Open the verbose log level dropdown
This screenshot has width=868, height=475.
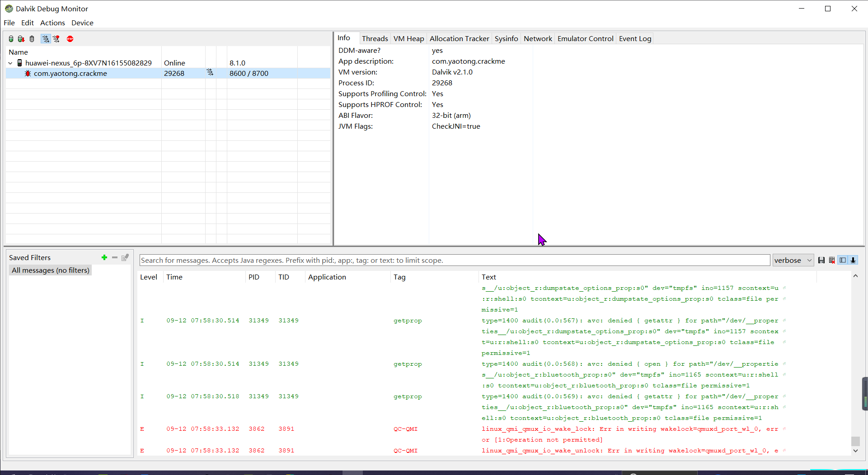coord(793,260)
